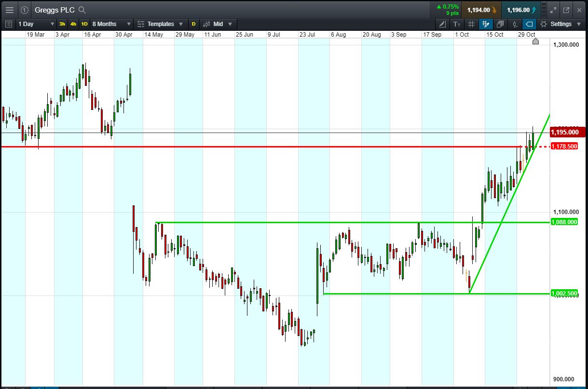Click the 6 Aug date axis label

338,35
